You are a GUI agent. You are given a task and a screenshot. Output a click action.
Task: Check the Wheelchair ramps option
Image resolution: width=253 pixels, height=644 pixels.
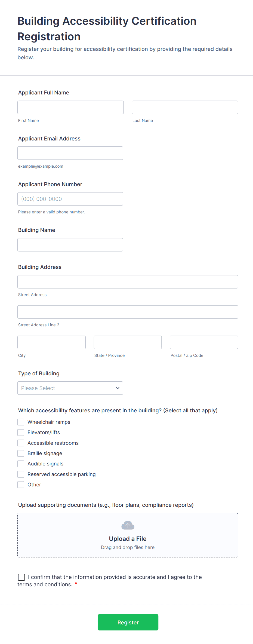point(21,422)
